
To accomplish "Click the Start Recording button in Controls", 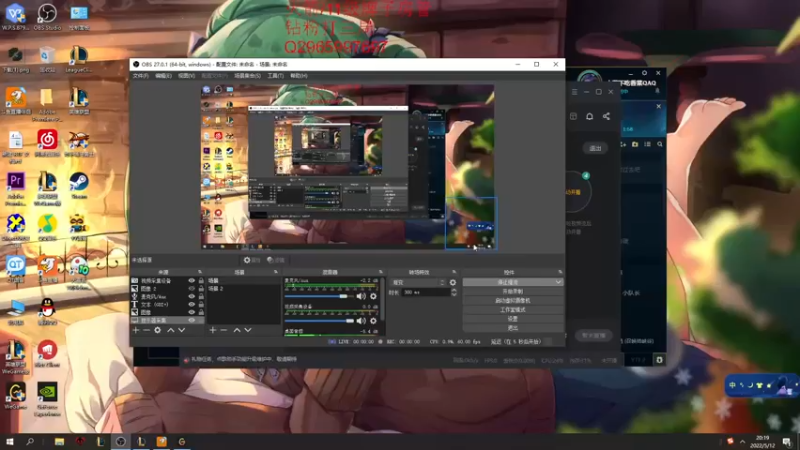I will tap(513, 291).
